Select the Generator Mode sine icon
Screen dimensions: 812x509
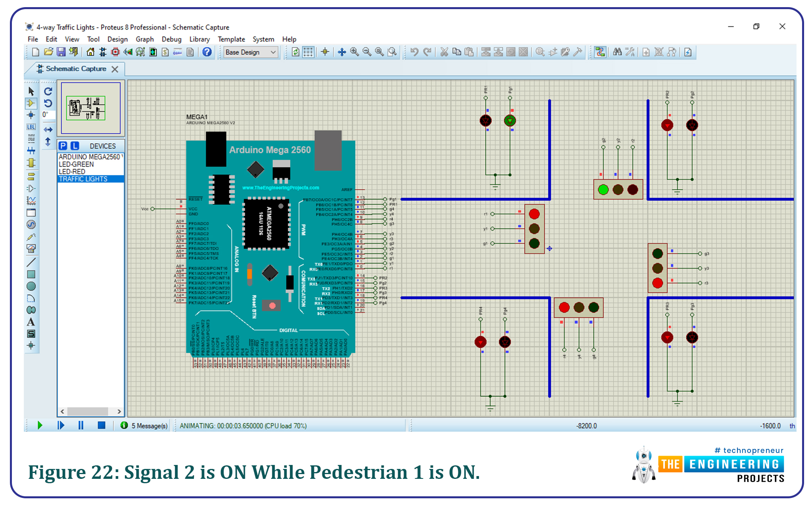point(31,225)
